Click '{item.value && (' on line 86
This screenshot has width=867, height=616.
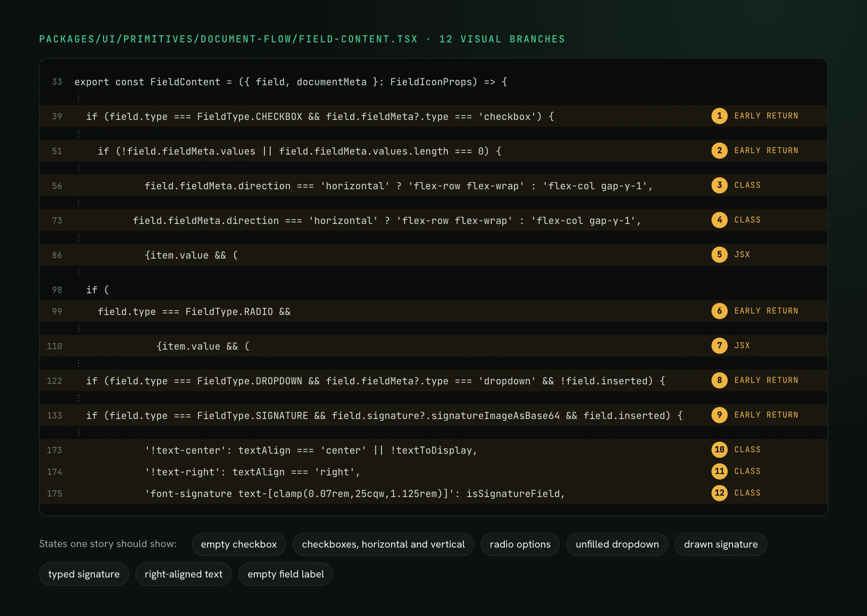[191, 255]
